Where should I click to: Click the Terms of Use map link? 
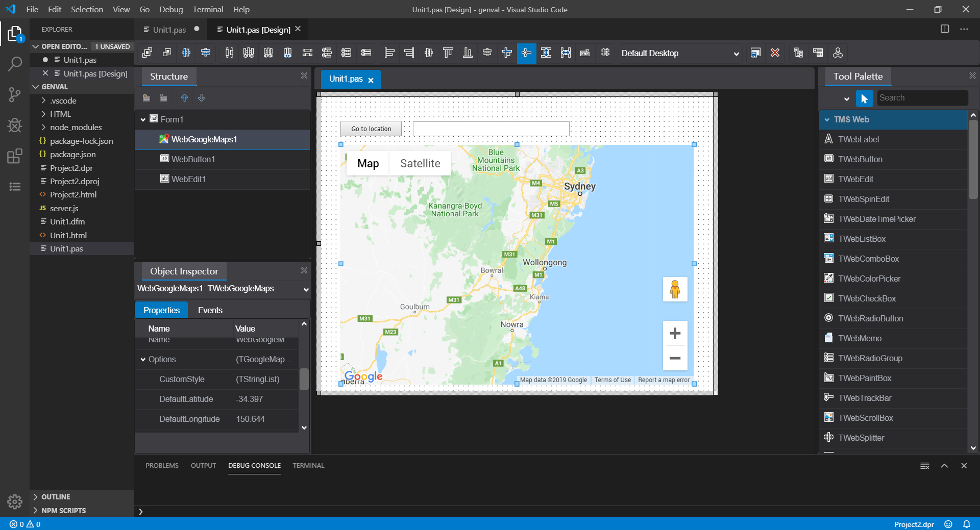pyautogui.click(x=612, y=380)
